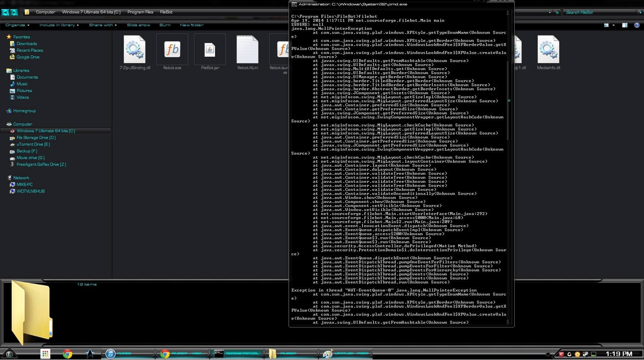Screen dimensions: 644x360
Task: Toggle the preview pane button
Action: tap(625, 25)
